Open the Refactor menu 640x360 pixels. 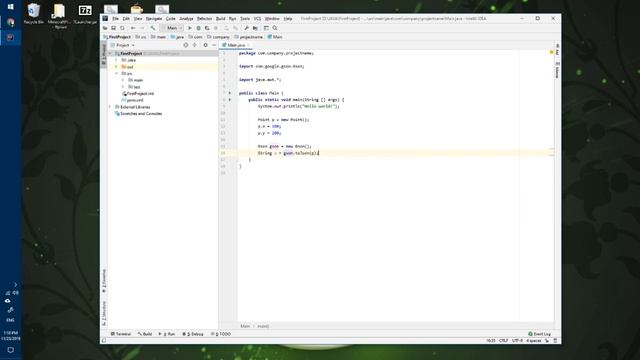pos(204,19)
